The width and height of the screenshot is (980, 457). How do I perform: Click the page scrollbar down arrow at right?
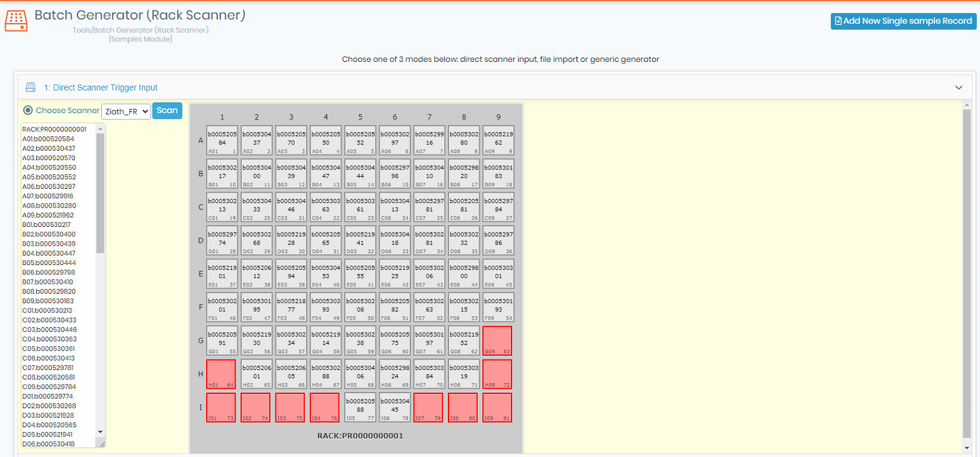(967, 448)
